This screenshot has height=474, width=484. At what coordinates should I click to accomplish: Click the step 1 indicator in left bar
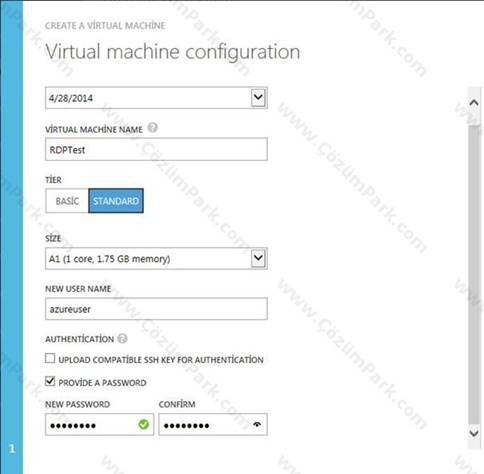[x=12, y=448]
